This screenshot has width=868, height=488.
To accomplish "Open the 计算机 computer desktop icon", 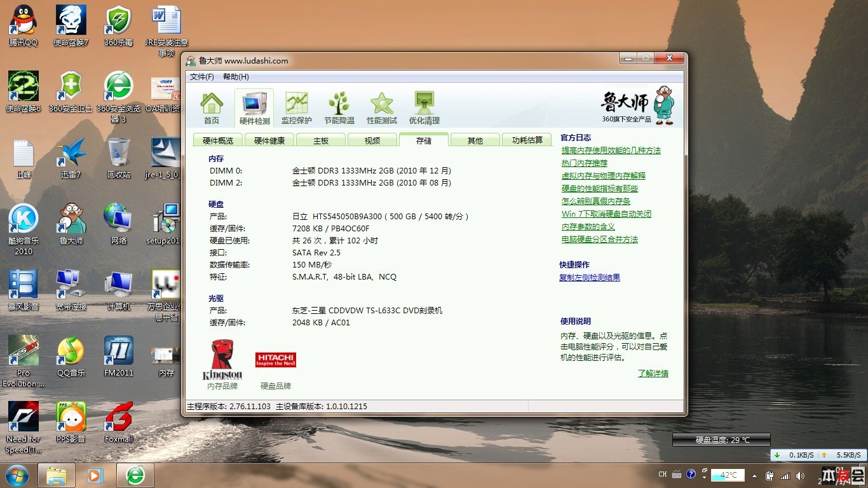I will pyautogui.click(x=119, y=290).
